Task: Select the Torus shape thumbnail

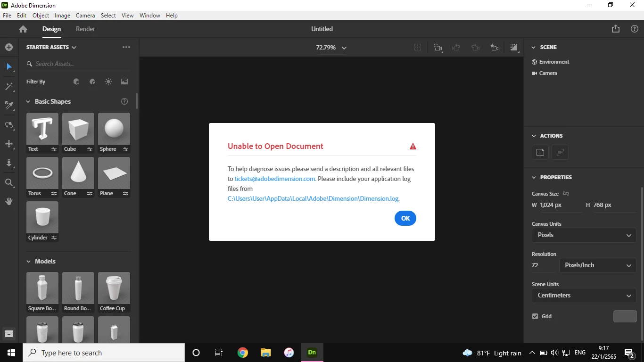Action: coord(42,173)
